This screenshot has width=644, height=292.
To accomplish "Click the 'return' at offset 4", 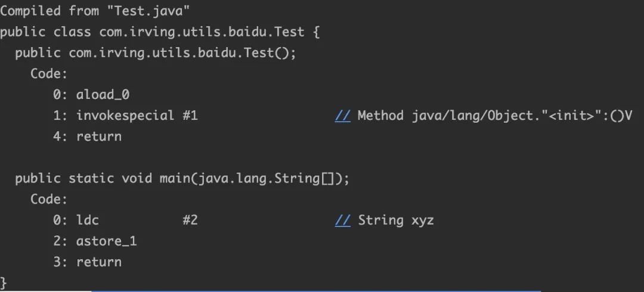I will point(99,136).
